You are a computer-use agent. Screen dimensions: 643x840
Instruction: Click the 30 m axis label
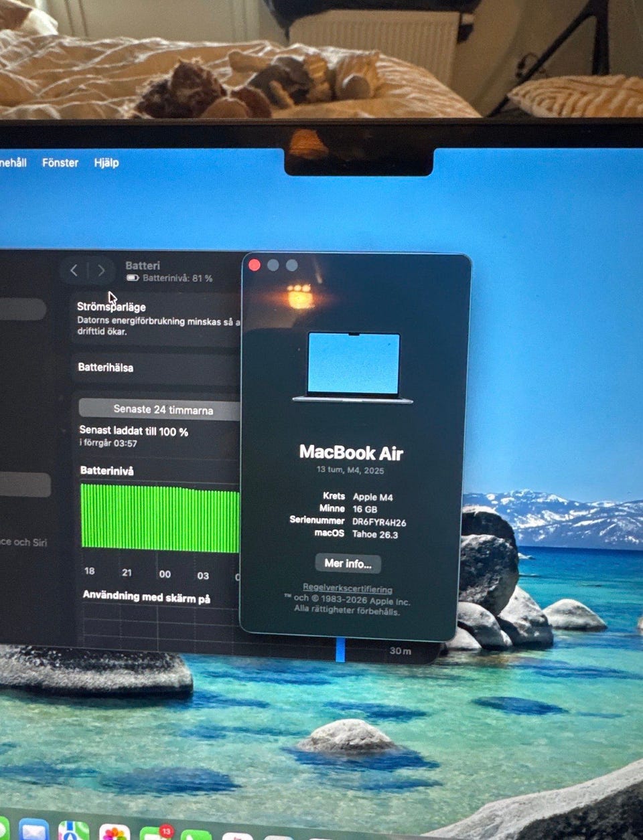(401, 651)
